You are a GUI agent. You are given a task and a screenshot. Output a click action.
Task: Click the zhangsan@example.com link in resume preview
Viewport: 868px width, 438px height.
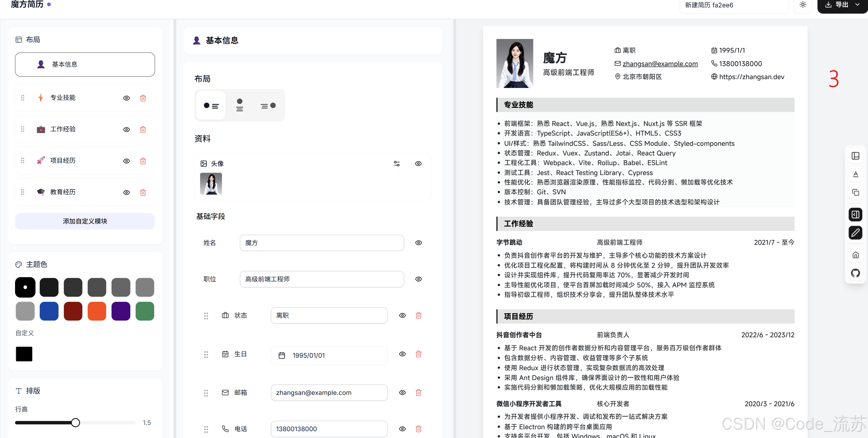pos(660,64)
